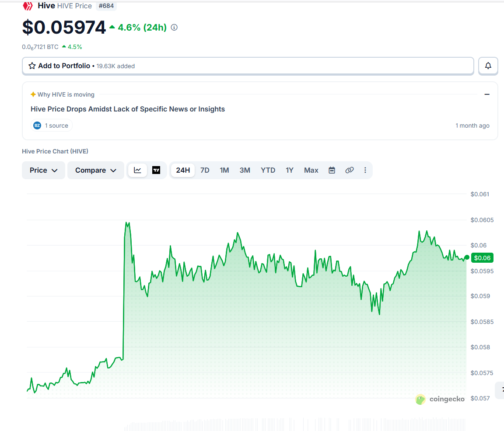Select the YTD timeframe
This screenshot has height=431, width=504.
268,170
